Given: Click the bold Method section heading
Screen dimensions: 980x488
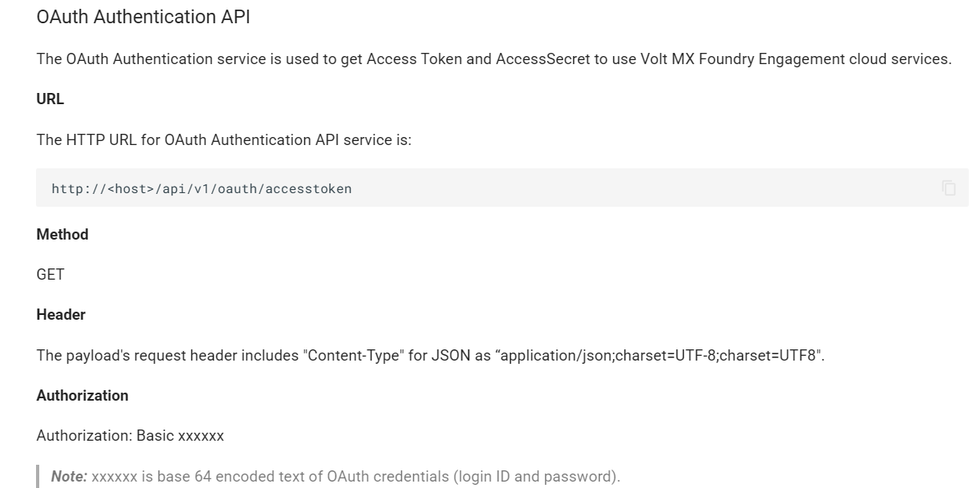Looking at the screenshot, I should click(x=62, y=235).
